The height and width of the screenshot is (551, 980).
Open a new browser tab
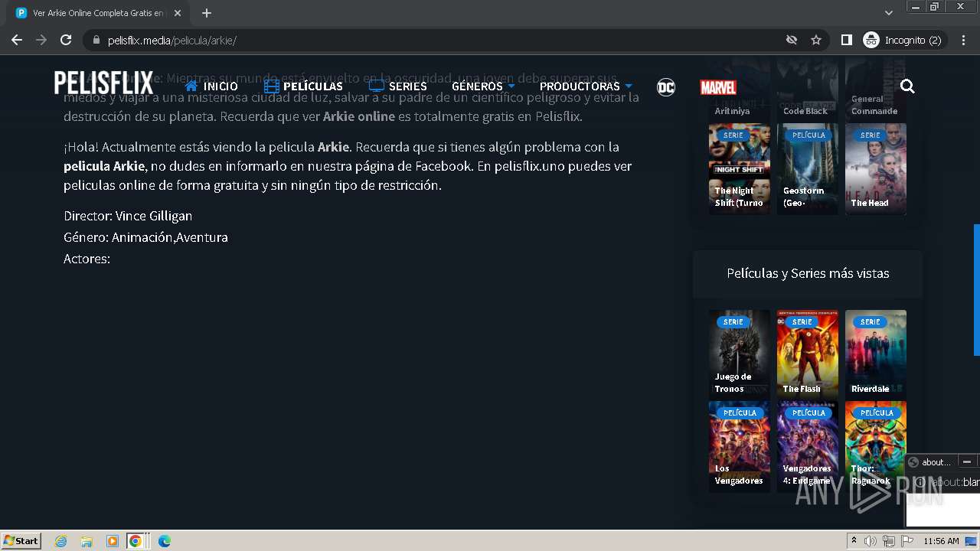207,13
